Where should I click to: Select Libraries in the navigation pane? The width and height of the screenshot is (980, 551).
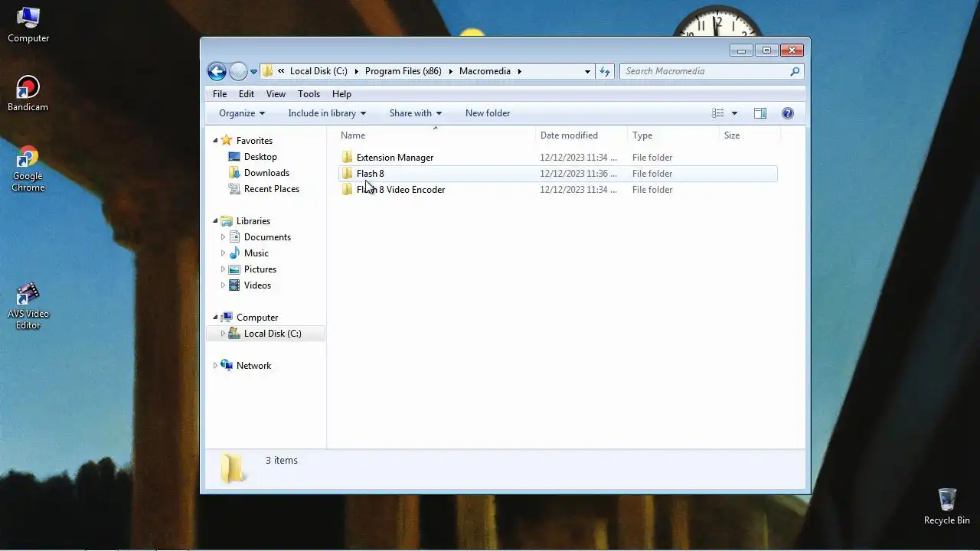tap(253, 221)
